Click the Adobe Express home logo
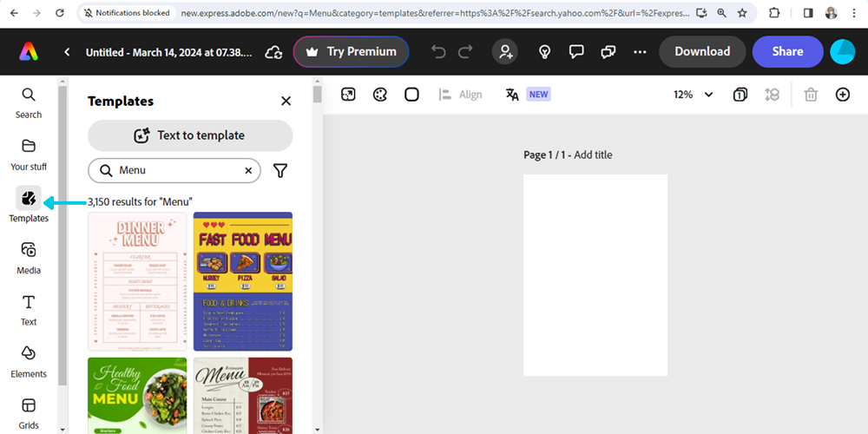This screenshot has width=868, height=434. (x=29, y=52)
